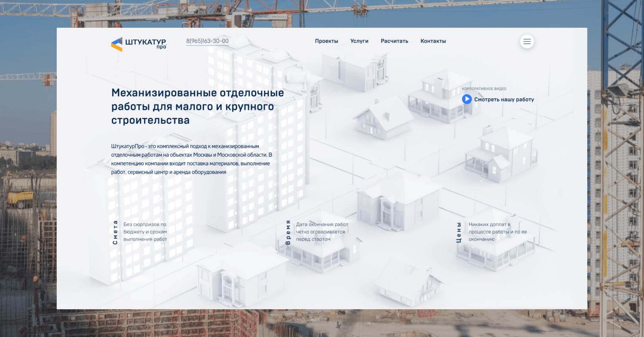Go to the Услуги section

360,41
